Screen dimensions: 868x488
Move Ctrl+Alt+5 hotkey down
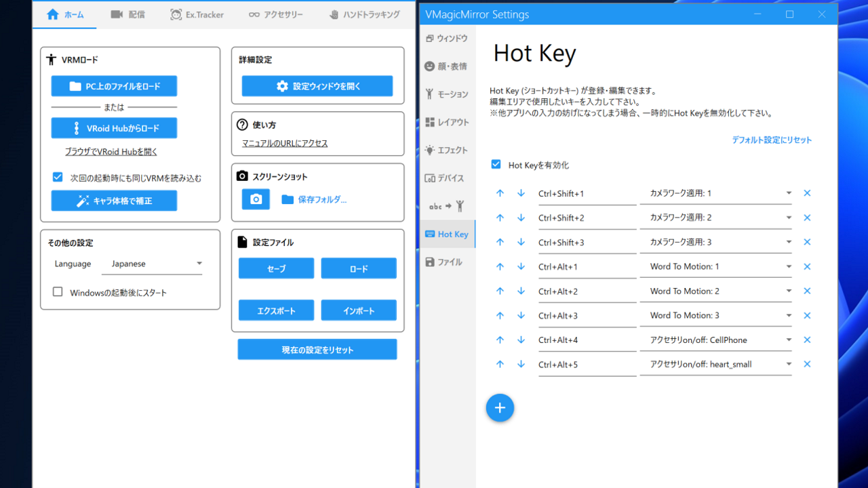[521, 364]
